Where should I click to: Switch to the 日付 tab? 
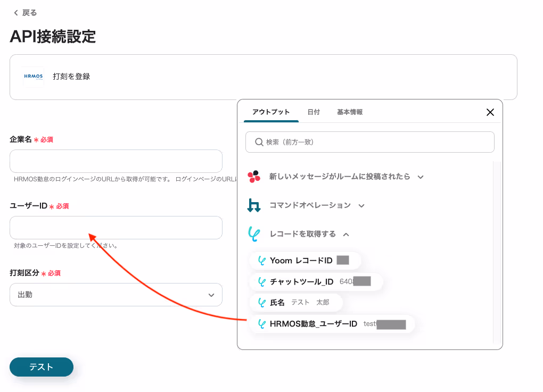314,112
